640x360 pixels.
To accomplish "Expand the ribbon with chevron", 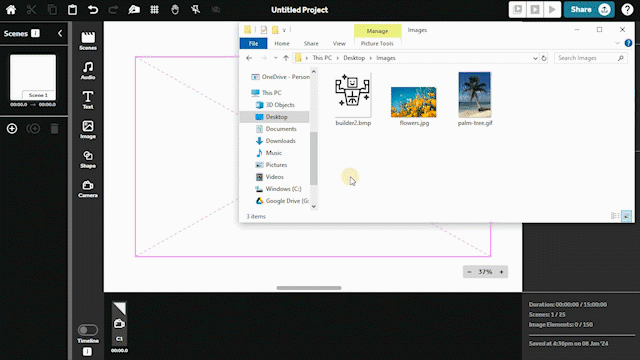I will [x=617, y=43].
